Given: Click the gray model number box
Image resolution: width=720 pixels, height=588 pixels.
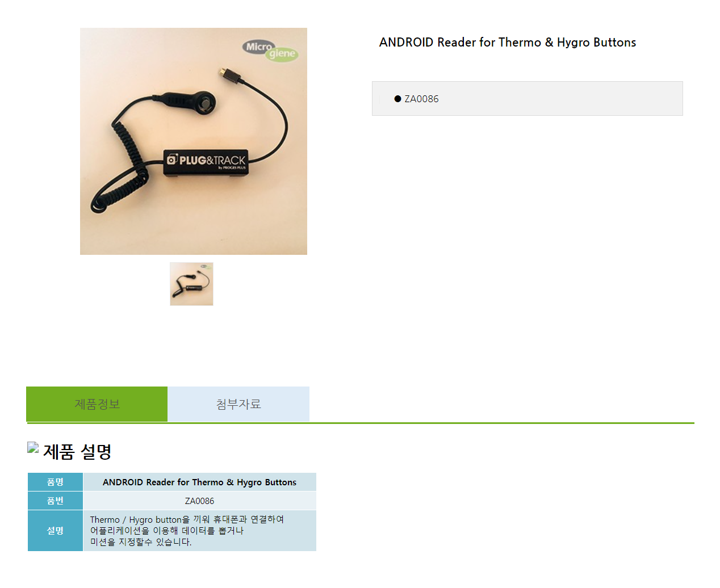Looking at the screenshot, I should coord(528,99).
